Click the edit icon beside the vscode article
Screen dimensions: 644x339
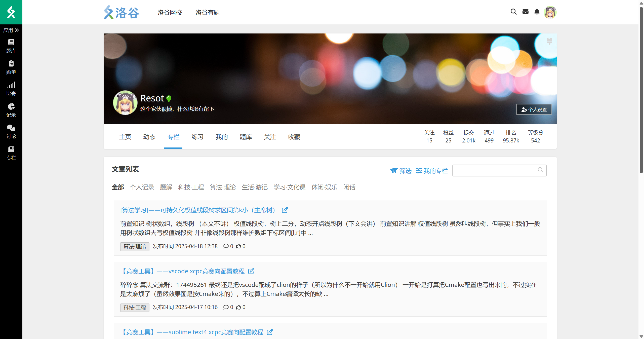click(x=251, y=271)
